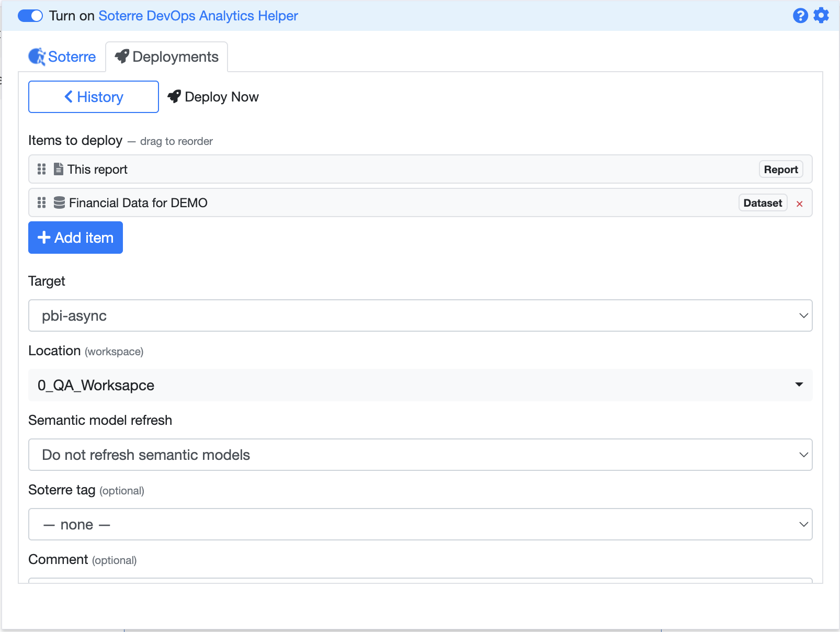Viewport: 840px width, 632px height.
Task: Grab the drag handle for This report
Action: pos(42,169)
